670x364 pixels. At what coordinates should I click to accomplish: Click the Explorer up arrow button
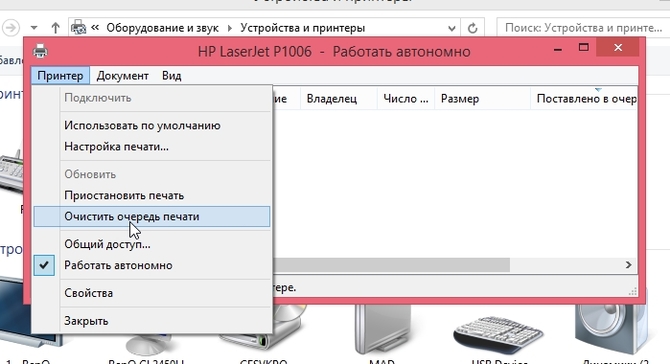click(56, 28)
